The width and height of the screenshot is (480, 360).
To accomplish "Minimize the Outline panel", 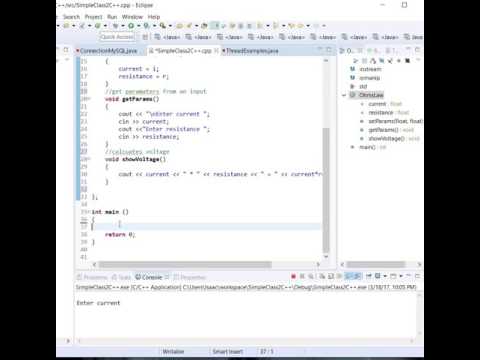I will (x=408, y=50).
